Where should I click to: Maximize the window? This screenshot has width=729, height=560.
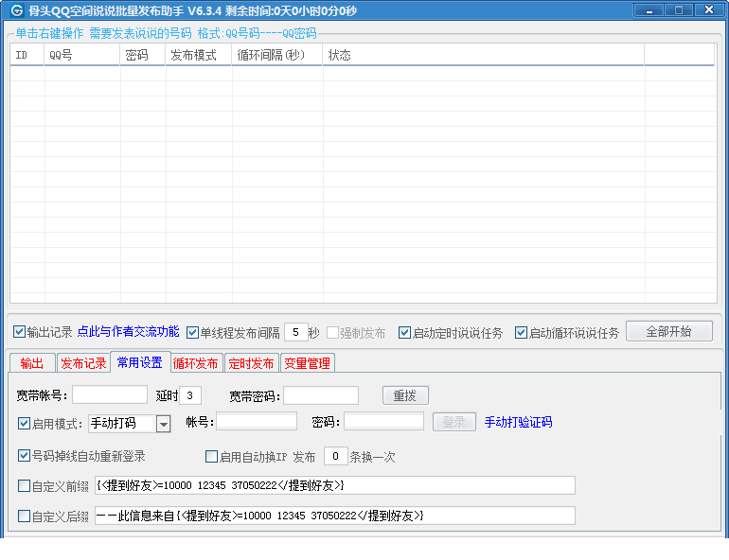coord(678,10)
